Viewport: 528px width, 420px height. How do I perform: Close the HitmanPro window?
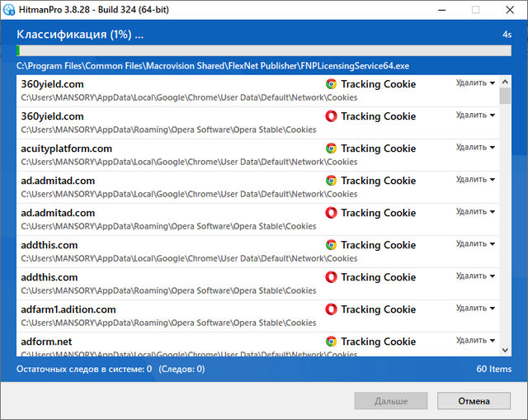(507, 10)
